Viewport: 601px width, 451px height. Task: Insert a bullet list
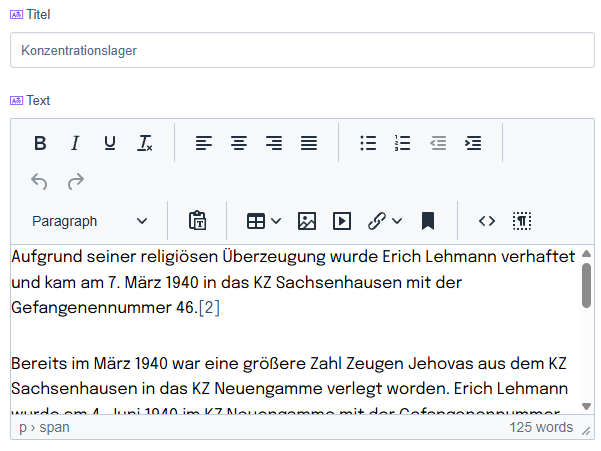(x=368, y=143)
